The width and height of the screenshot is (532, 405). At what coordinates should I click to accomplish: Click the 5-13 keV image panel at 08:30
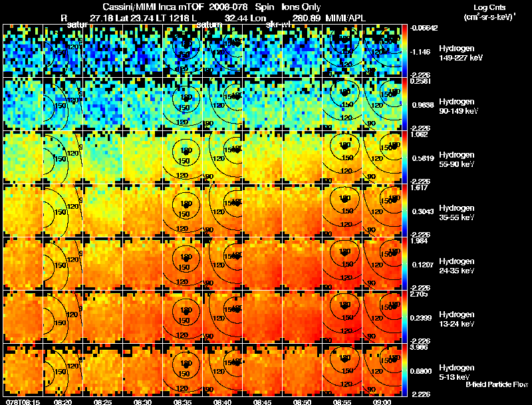tap(142, 370)
